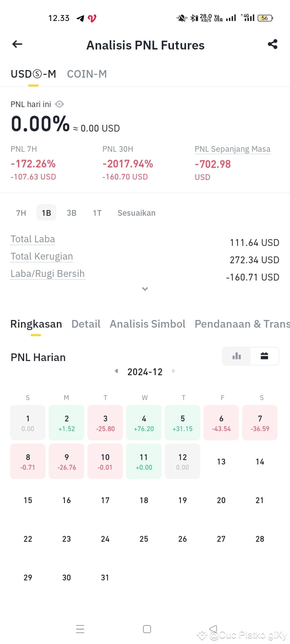The height and width of the screenshot is (644, 290).
Task: Select calendar view icon
Action: coord(264,356)
